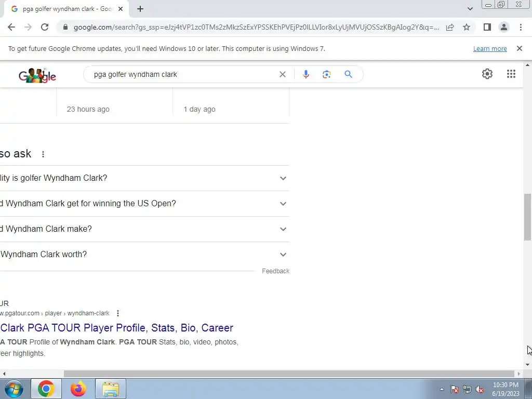Open Windows Explorer from taskbar
The height and width of the screenshot is (399, 532).
(x=111, y=389)
